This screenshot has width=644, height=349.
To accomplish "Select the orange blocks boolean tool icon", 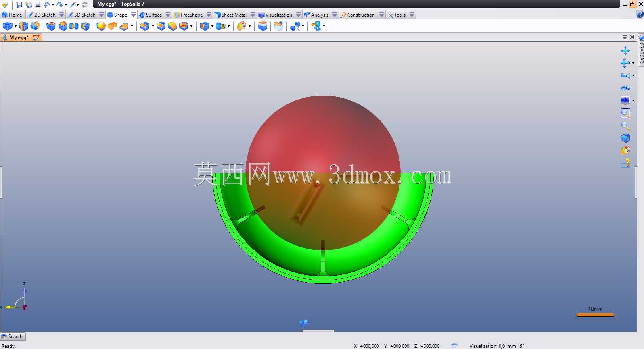I will click(112, 27).
